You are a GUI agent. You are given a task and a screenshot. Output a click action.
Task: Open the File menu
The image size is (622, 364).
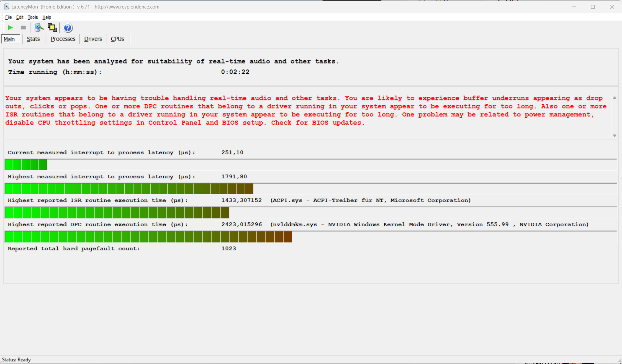9,17
